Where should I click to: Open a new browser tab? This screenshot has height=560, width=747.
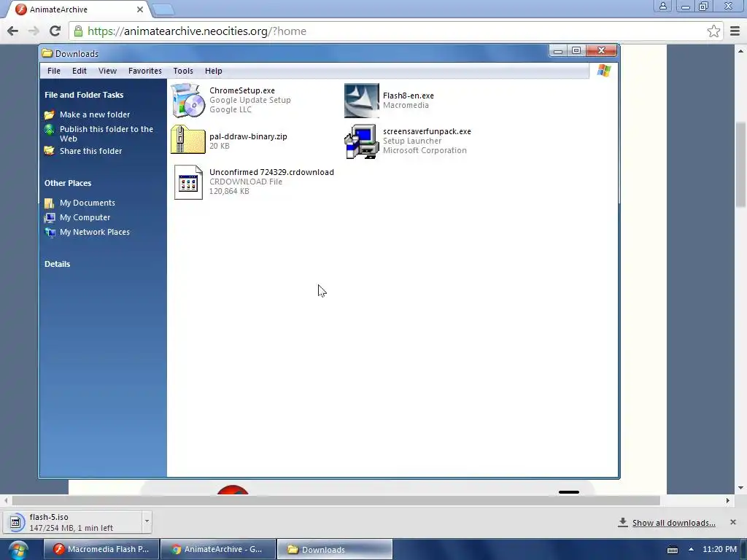coord(163,9)
